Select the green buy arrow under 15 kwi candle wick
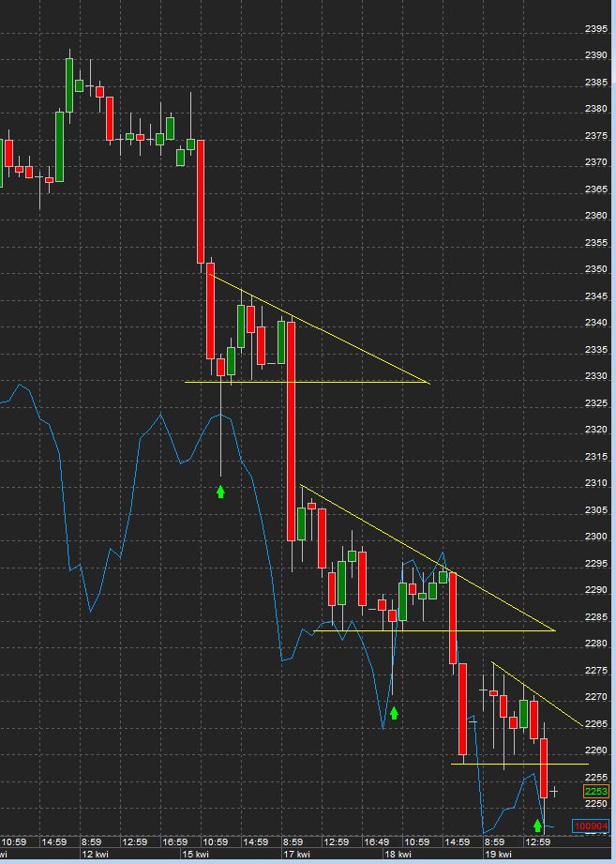616x864 pixels. [x=220, y=492]
